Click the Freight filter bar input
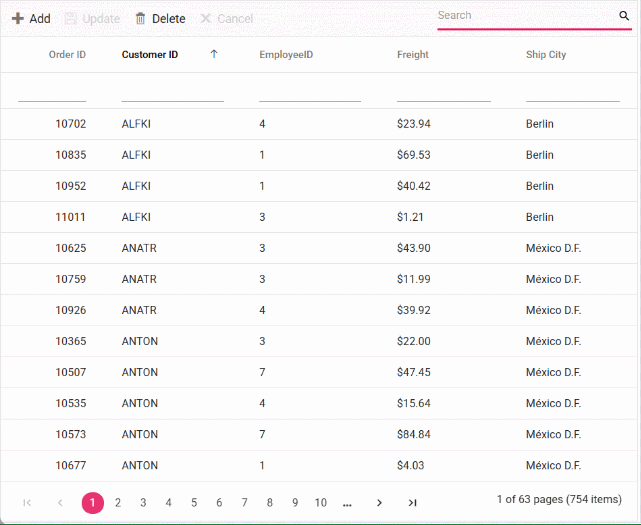 (x=443, y=92)
